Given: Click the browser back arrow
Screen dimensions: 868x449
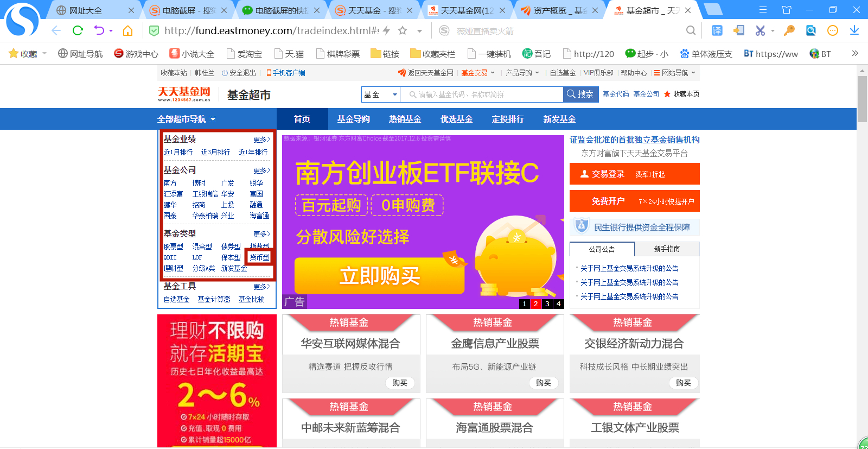Looking at the screenshot, I should coord(56,30).
